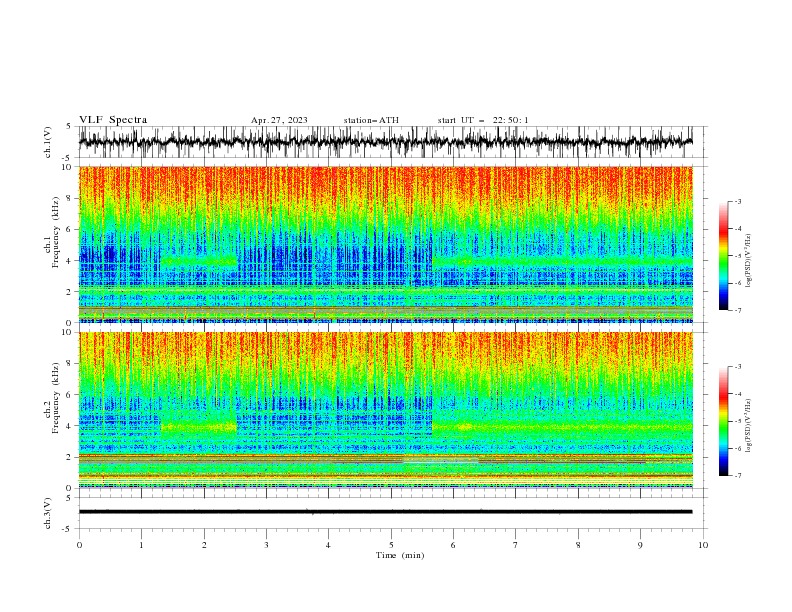Click the ch.1 colorbar 'log(PSD)(V²/Hz)' label
792x612 pixels.
click(x=749, y=261)
